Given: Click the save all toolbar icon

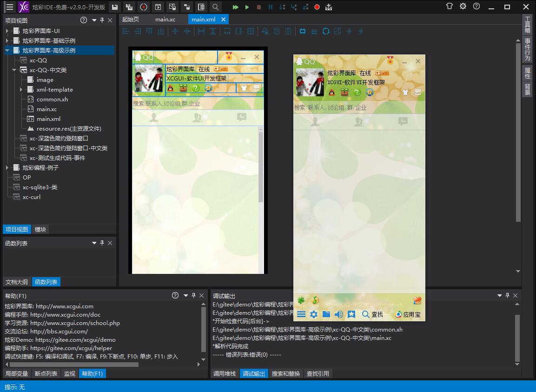Looking at the screenshot, I should coord(129,7).
